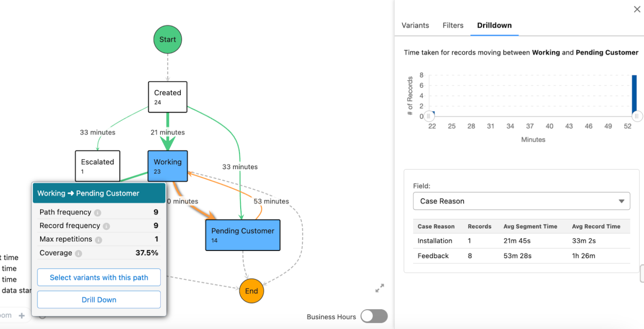Click the info icon beside Coverage
The height and width of the screenshot is (329, 644).
pyautogui.click(x=78, y=253)
